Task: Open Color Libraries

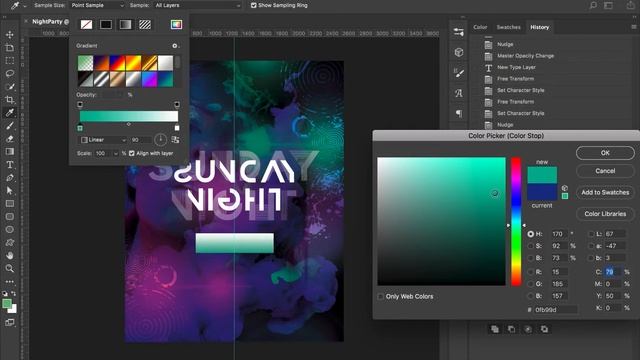Action: (605, 213)
